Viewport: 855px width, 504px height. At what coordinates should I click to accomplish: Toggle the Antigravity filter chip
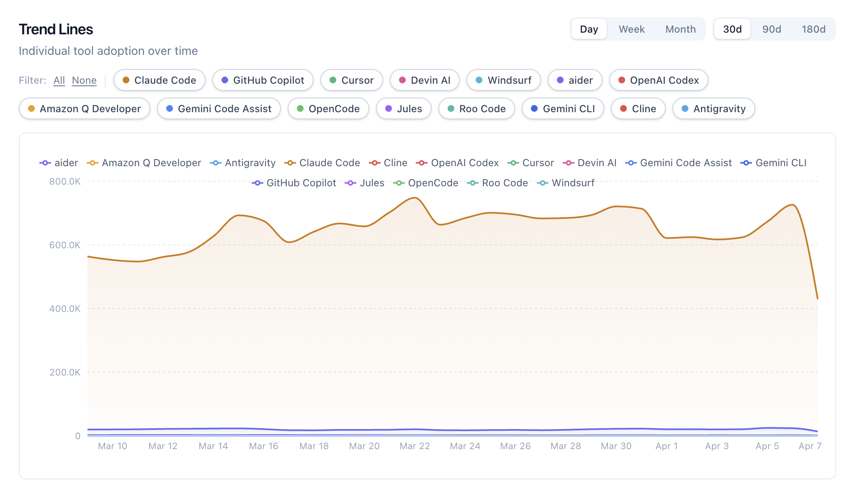(713, 108)
